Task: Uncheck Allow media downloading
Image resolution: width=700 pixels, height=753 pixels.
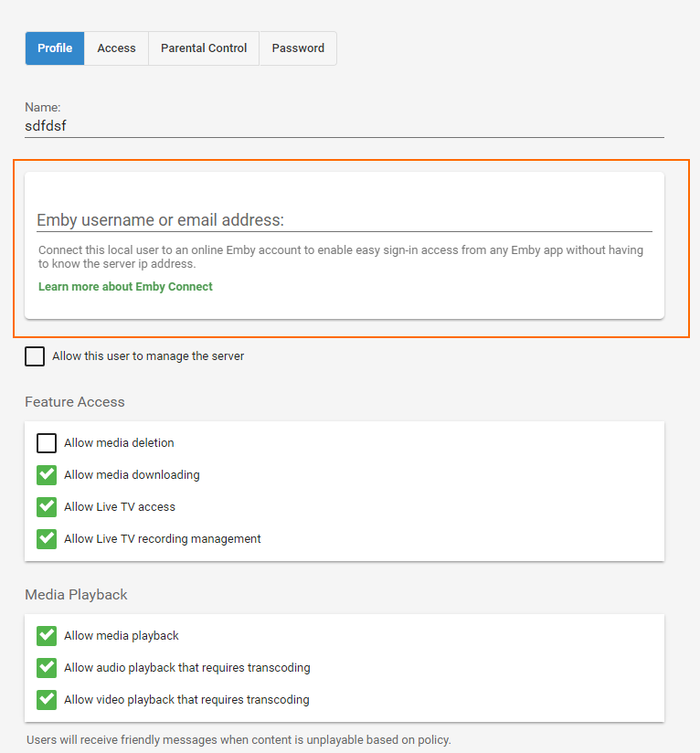Action: coord(47,475)
